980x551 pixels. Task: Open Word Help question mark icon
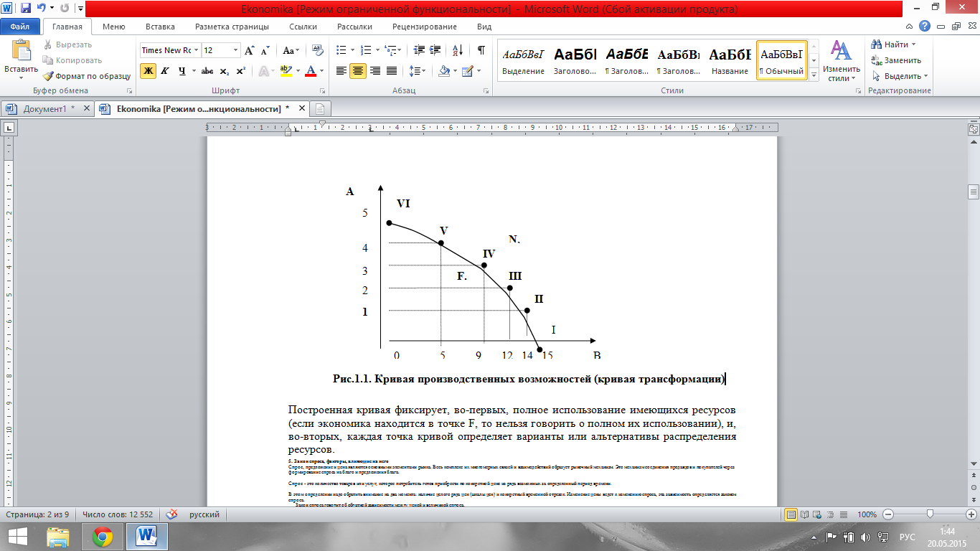925,26
